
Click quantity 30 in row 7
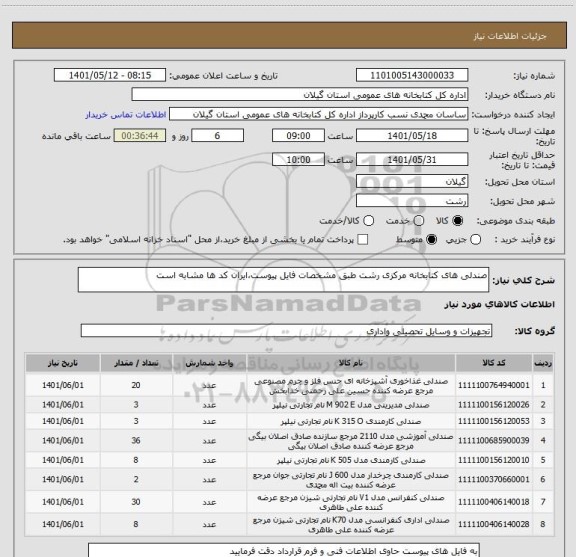pyautogui.click(x=136, y=502)
